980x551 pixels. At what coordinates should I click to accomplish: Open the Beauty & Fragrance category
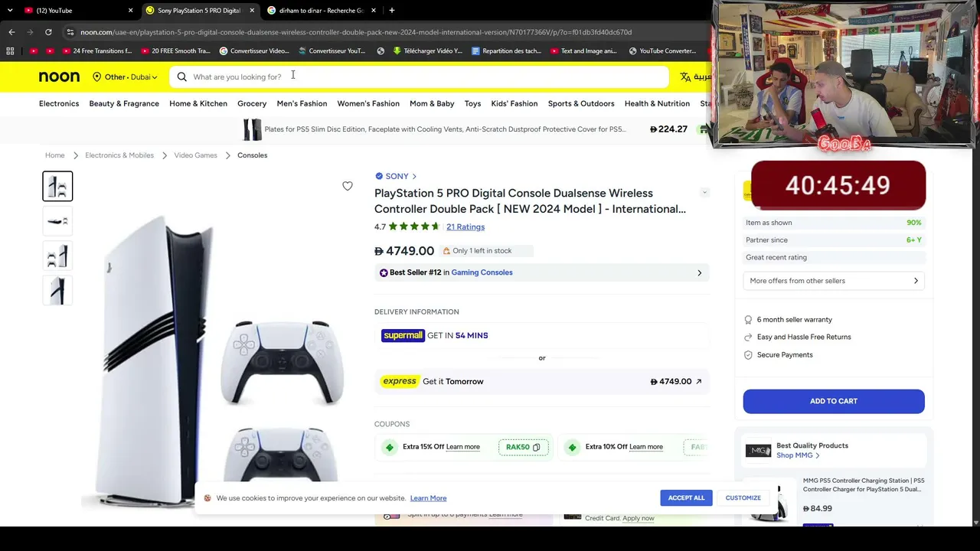click(124, 103)
